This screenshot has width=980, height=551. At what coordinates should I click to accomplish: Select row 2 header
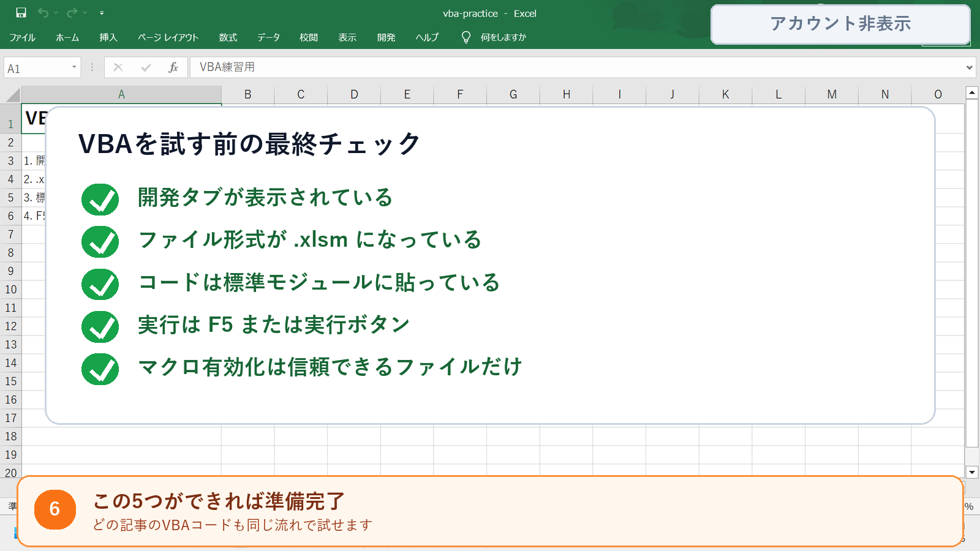point(10,143)
